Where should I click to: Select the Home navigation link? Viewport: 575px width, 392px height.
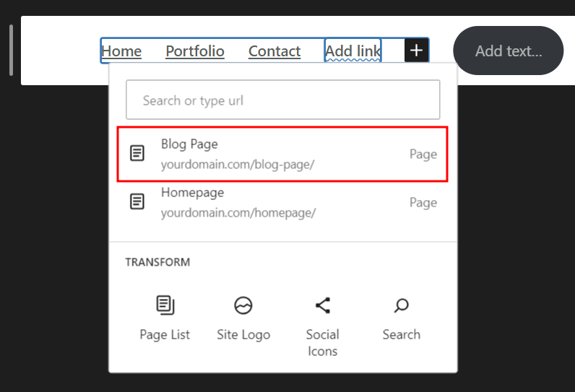click(121, 51)
